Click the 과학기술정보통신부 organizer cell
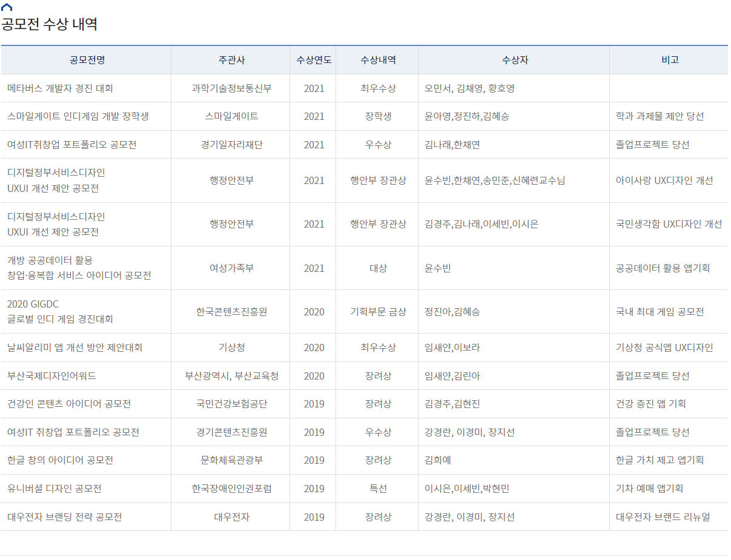This screenshot has height=560, width=731. click(231, 88)
